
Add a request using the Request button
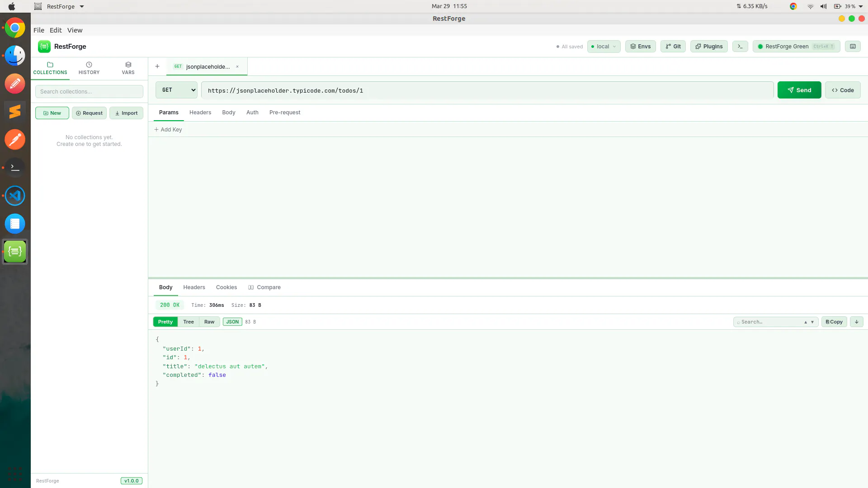pos(89,113)
